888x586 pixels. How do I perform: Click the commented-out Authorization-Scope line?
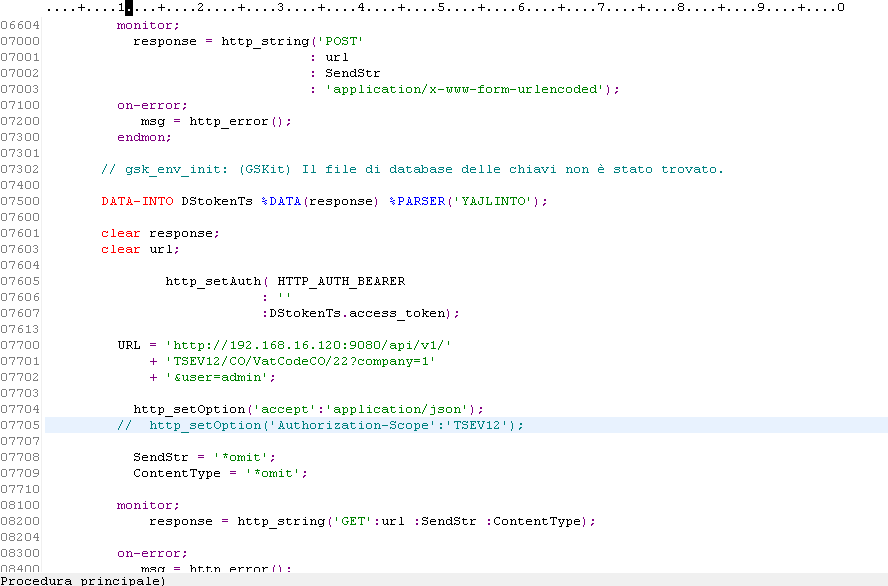pos(320,425)
